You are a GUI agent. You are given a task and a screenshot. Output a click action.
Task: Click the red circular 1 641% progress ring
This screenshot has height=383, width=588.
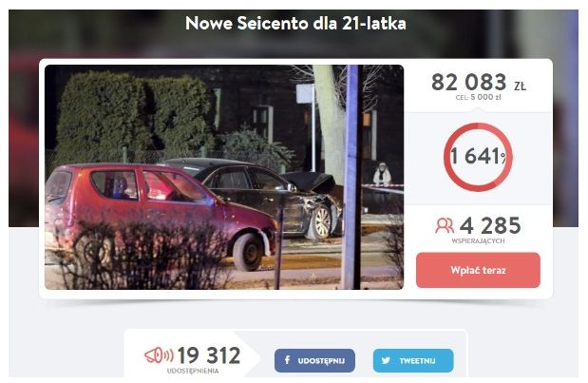point(478,157)
